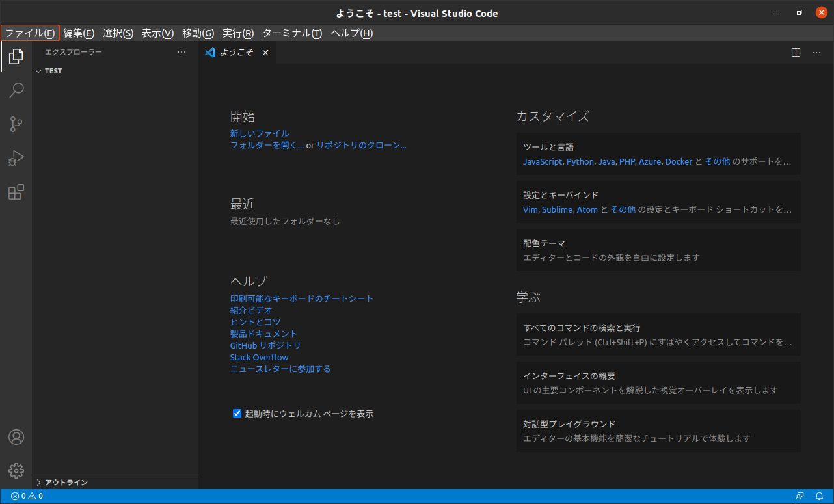Expand the アウトライン section
The height and width of the screenshot is (504, 834).
click(115, 483)
